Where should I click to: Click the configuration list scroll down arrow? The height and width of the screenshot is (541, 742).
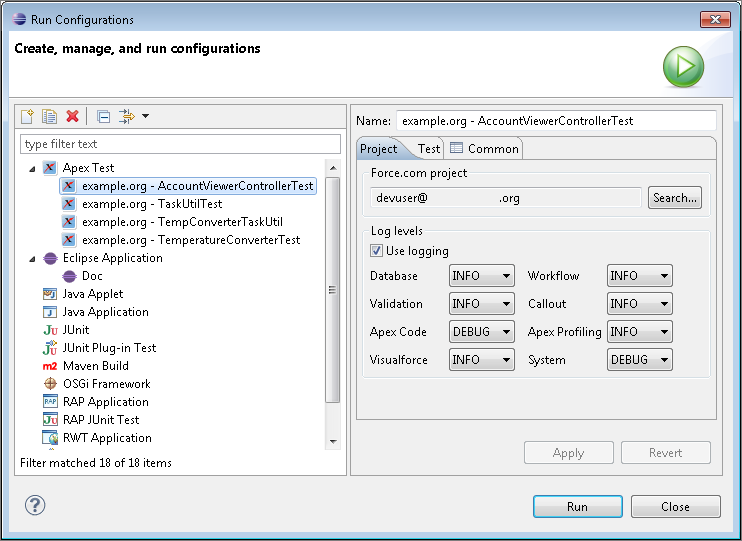333,442
